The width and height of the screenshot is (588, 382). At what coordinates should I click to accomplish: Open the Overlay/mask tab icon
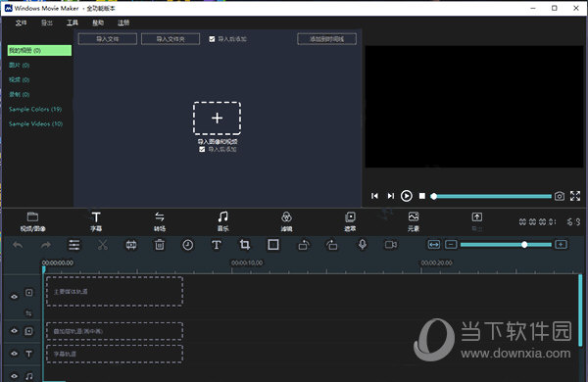click(350, 217)
